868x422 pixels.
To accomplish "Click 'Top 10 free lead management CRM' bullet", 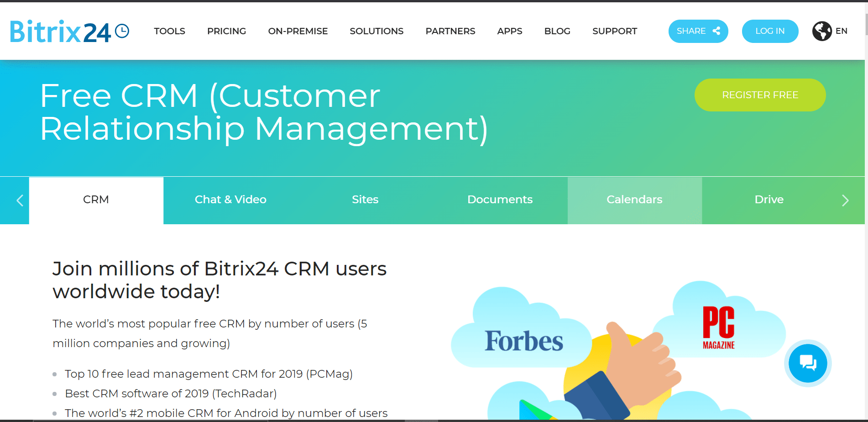I will [x=209, y=374].
